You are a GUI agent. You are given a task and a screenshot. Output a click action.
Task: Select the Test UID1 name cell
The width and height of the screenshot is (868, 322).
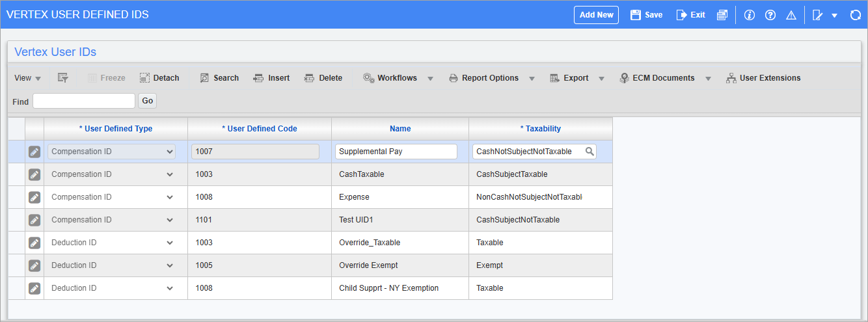click(400, 220)
